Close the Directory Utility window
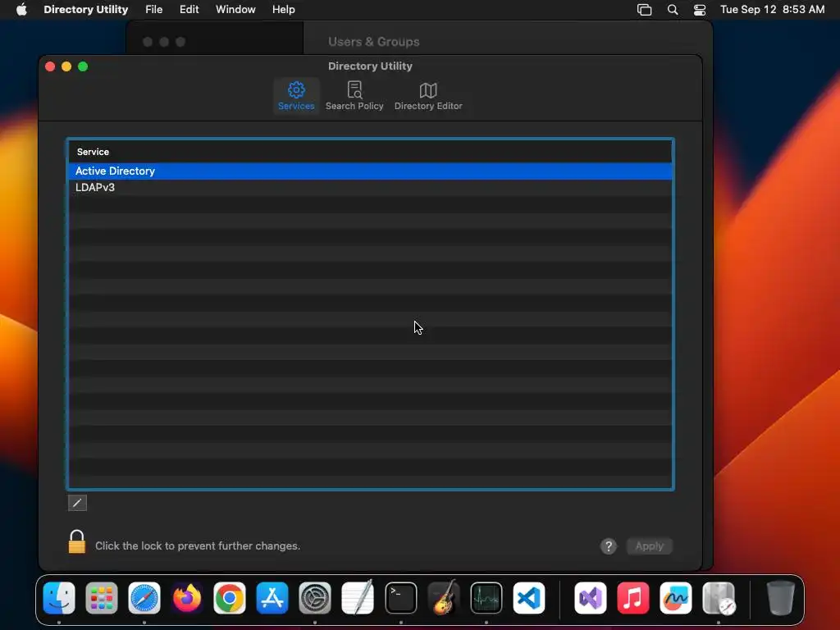 coord(50,66)
